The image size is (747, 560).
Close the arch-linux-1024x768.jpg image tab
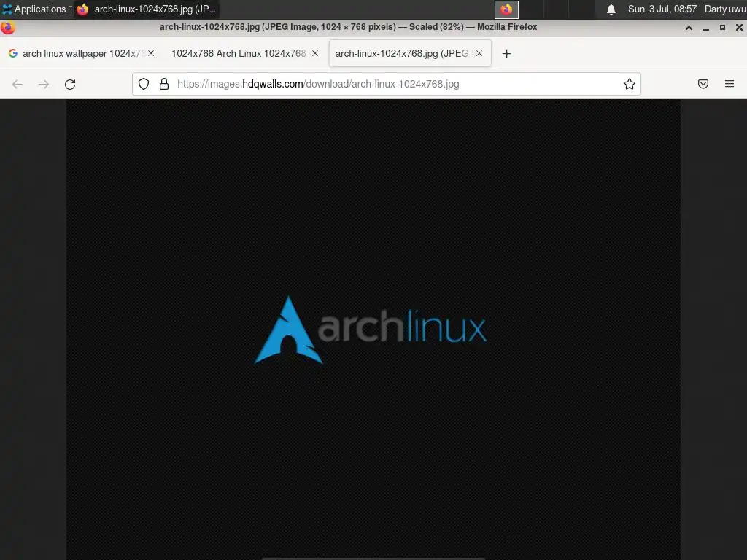pos(479,53)
